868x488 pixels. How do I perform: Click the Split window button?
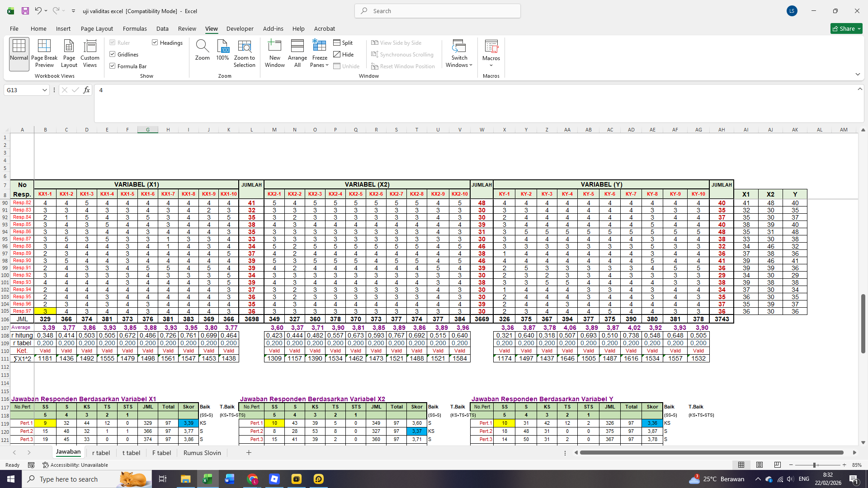tap(343, 42)
